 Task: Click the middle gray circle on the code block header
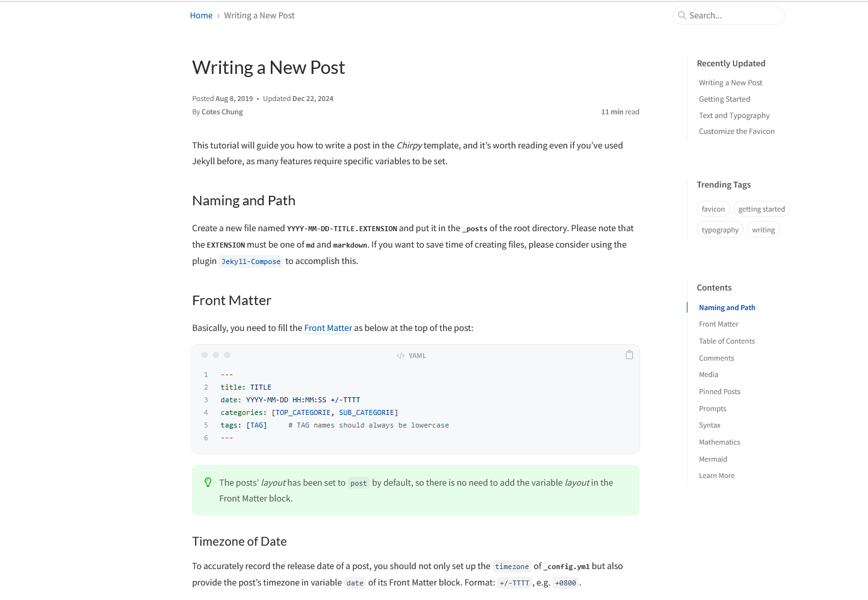click(216, 354)
